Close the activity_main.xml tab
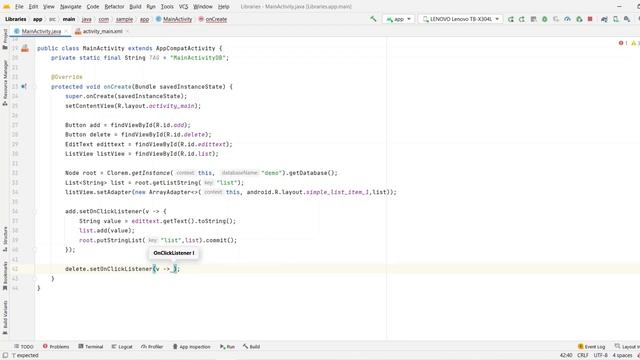The width and height of the screenshot is (640, 360). tap(127, 31)
